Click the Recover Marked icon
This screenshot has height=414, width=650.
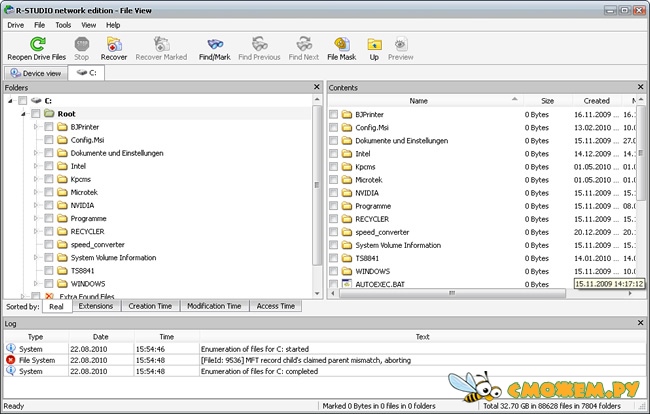(x=161, y=44)
